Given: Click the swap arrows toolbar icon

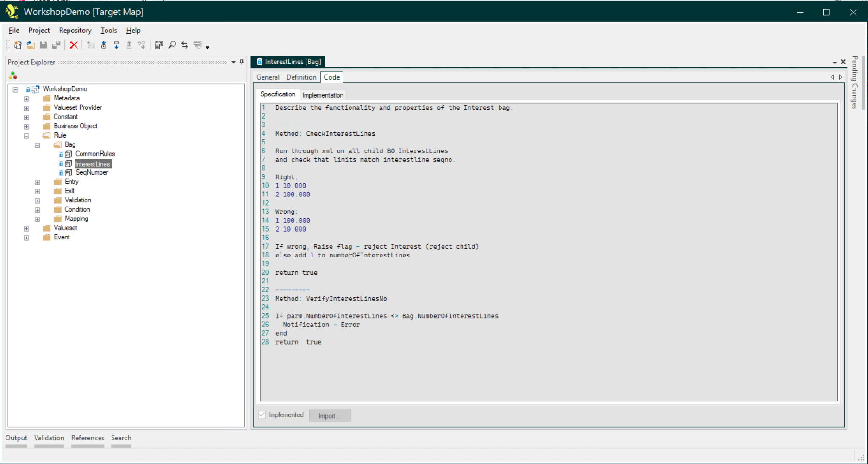Looking at the screenshot, I should [185, 45].
